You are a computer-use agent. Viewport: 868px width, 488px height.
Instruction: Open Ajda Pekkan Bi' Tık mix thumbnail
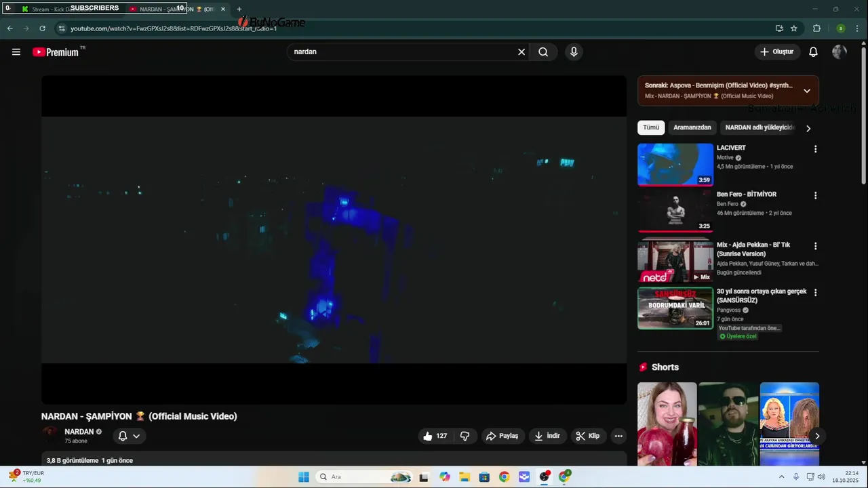tap(675, 262)
